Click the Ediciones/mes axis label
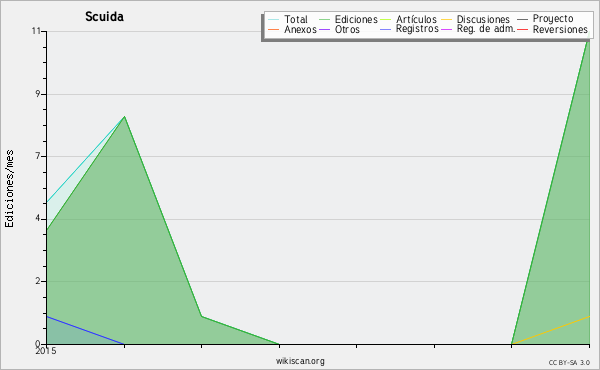Viewport: 600px width, 370px height. coord(9,189)
